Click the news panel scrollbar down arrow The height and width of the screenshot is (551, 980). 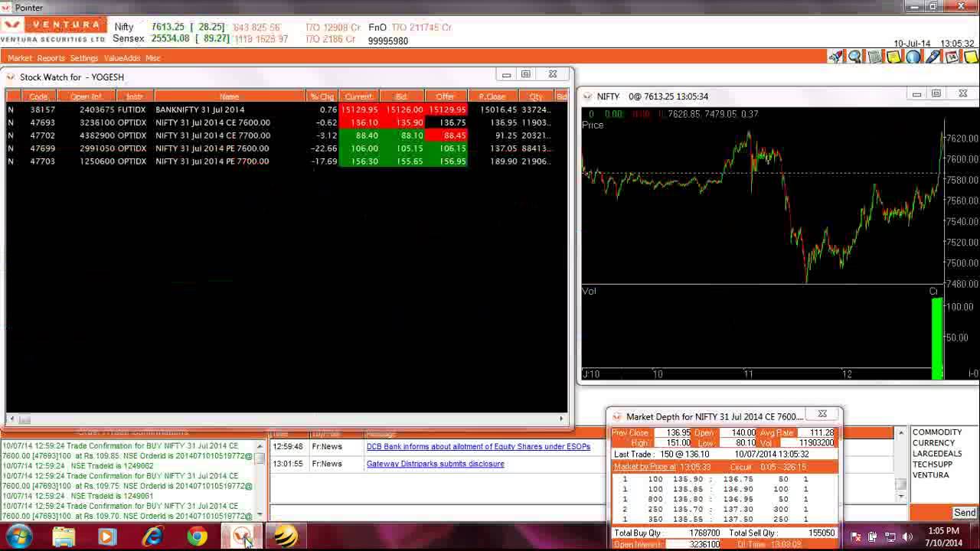pyautogui.click(x=901, y=496)
